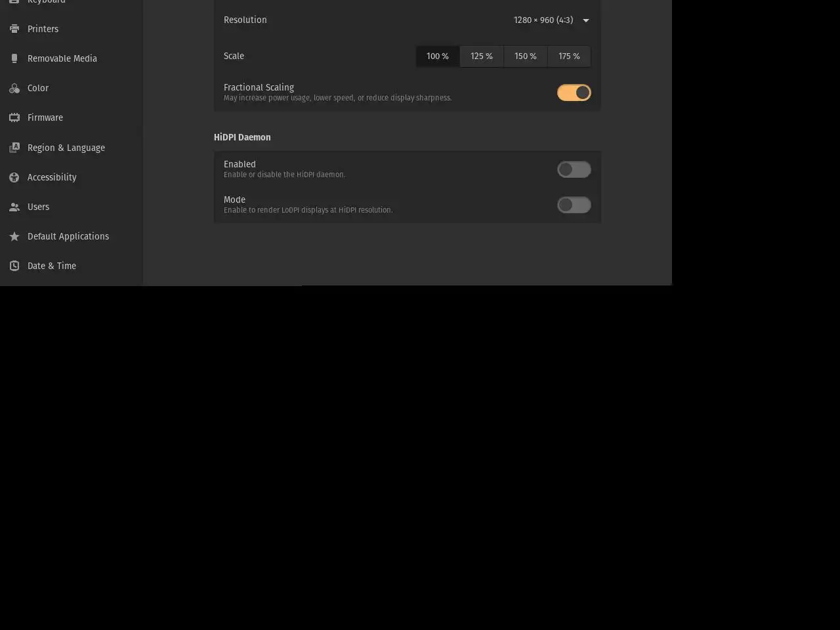Turn off Fractional Scaling switch

pyautogui.click(x=574, y=93)
